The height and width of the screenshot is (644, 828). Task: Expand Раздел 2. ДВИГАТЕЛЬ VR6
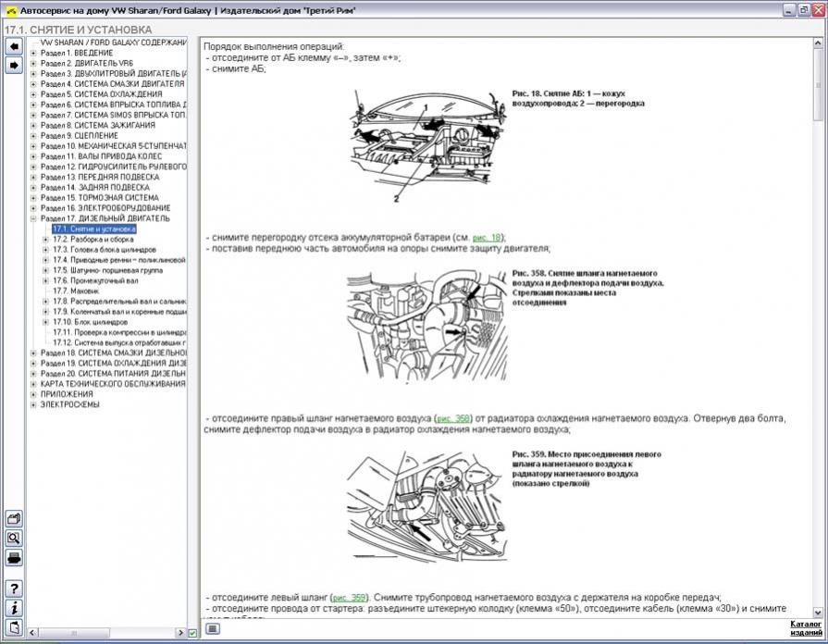(x=33, y=64)
